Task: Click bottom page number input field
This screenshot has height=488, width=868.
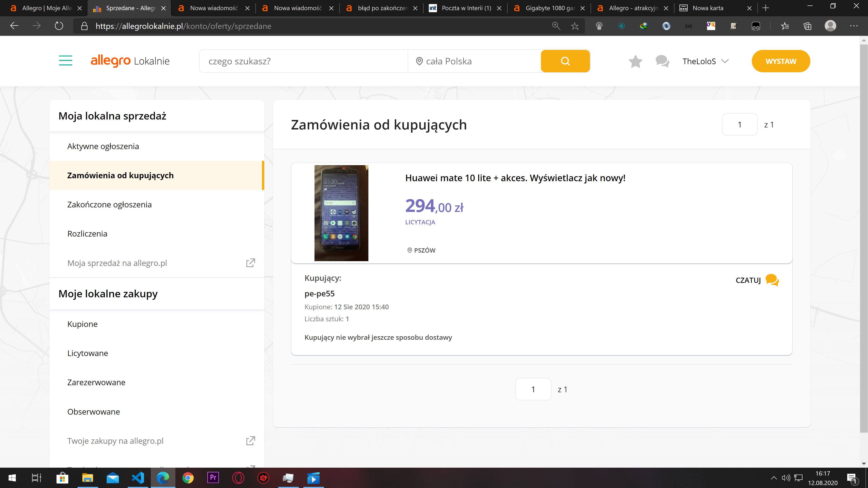Action: click(x=533, y=389)
